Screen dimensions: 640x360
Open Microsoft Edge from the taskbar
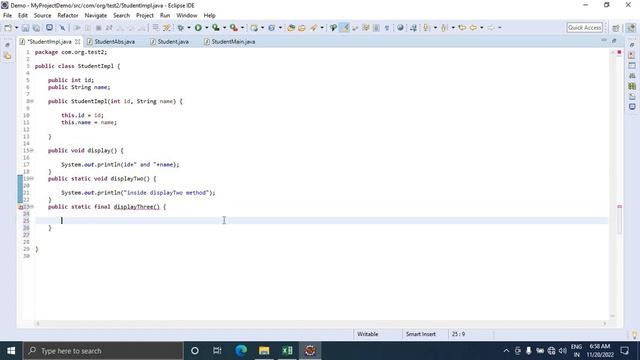[x=241, y=351]
